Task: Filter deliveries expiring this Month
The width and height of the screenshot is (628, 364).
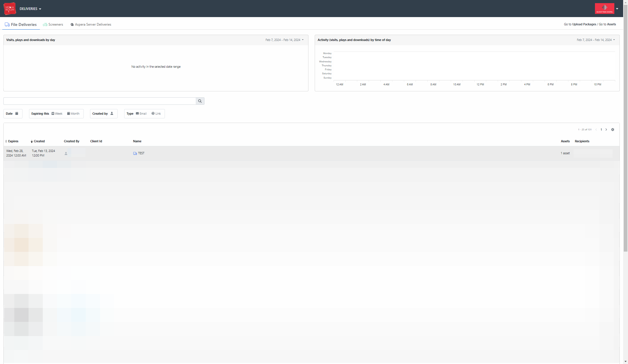Action: 73,114
